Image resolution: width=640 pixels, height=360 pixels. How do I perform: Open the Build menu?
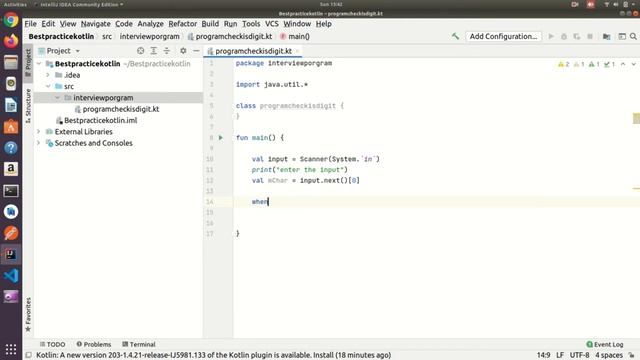point(210,24)
